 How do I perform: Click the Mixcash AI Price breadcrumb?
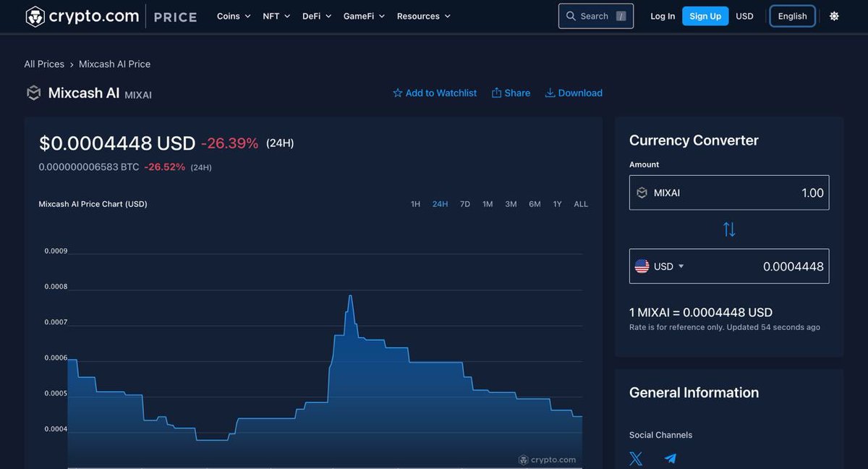click(x=114, y=64)
